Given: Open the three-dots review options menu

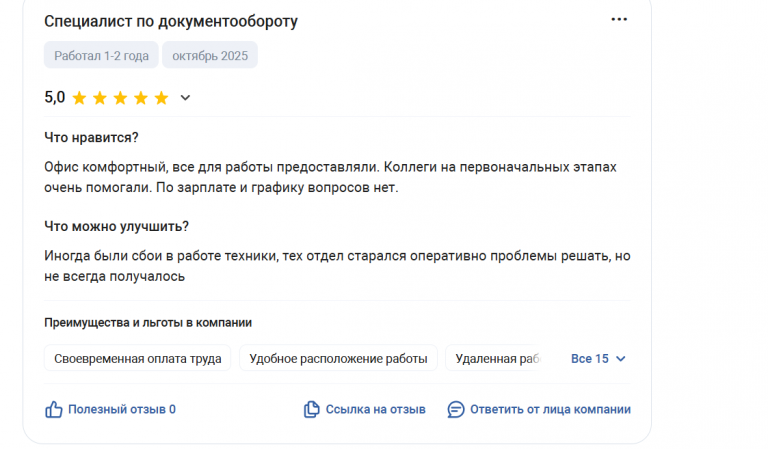Looking at the screenshot, I should pos(619,20).
